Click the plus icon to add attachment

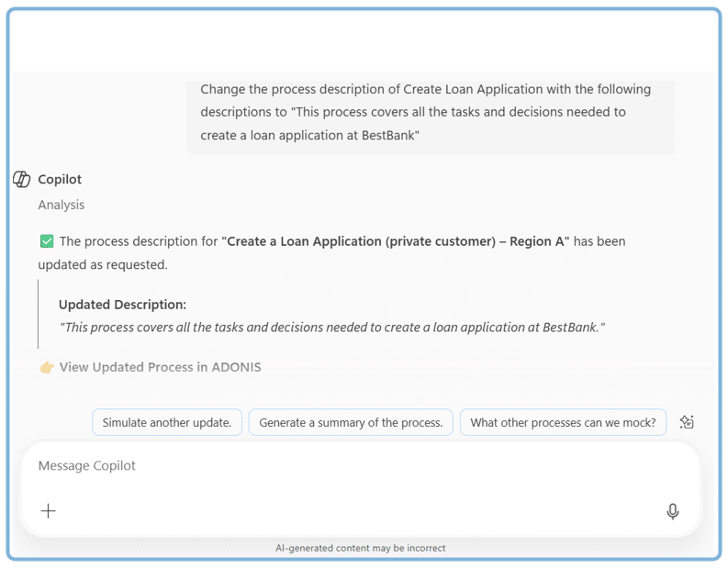click(x=49, y=511)
